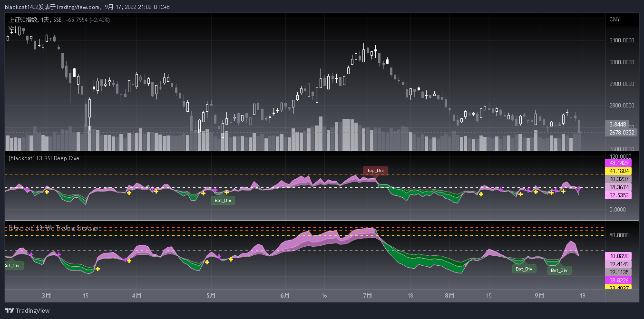
Task: Click the Bot_Div label in RSI Deep Dive pane
Action: point(223,201)
